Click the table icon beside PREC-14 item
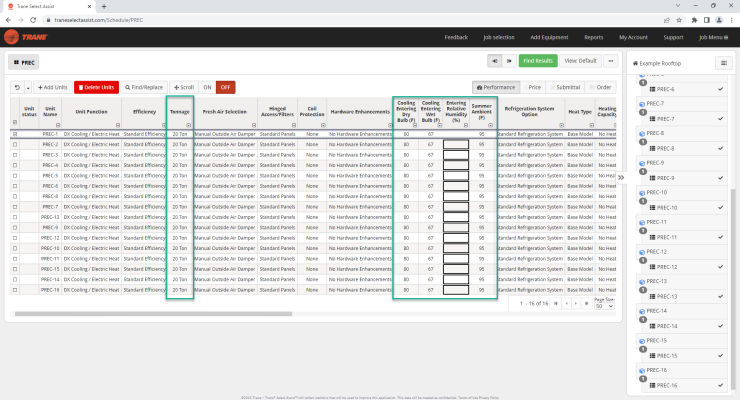740x400 pixels. point(652,326)
